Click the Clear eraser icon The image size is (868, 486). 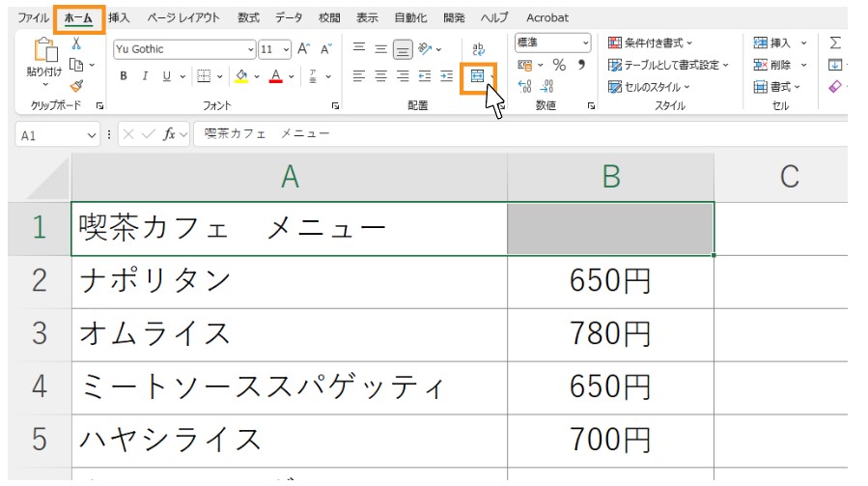click(835, 86)
